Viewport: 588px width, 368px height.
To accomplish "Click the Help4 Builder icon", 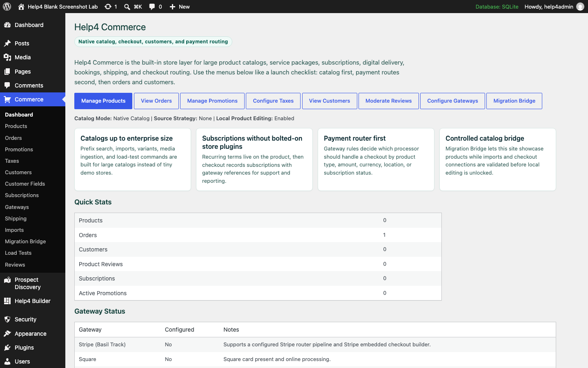I will (x=7, y=301).
